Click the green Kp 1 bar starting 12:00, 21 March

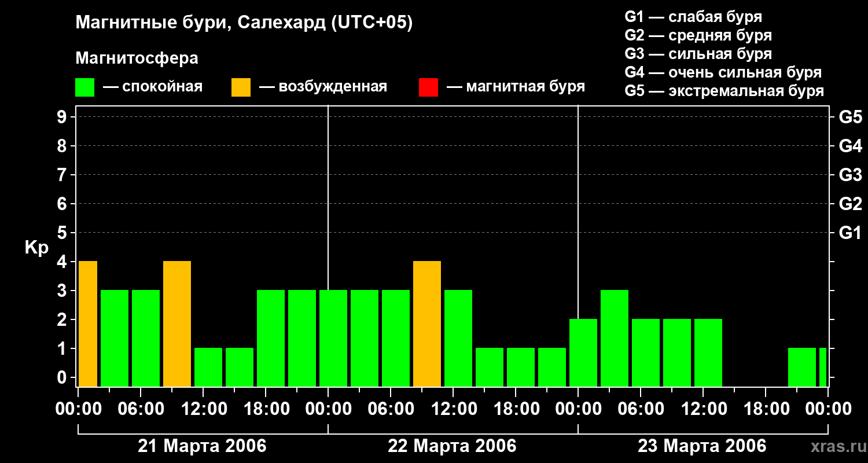click(208, 368)
